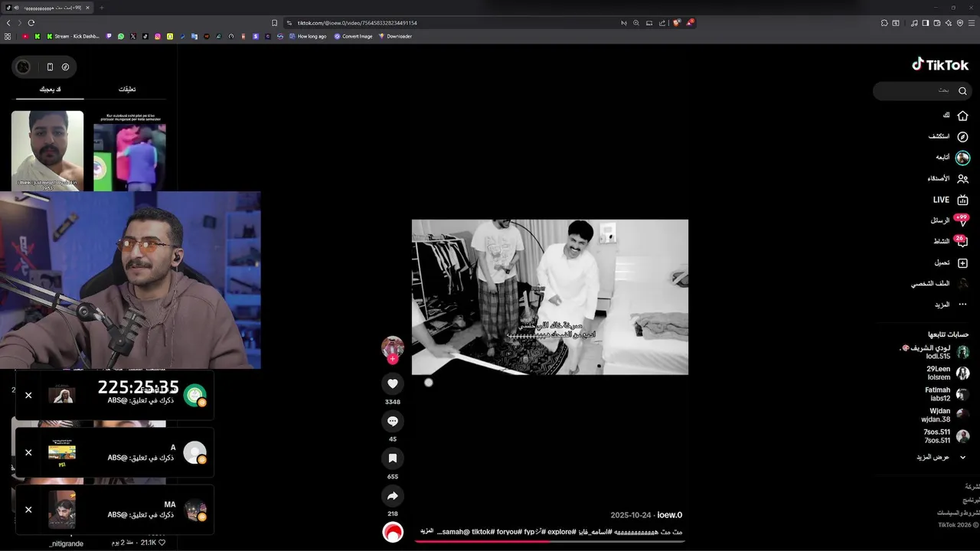The height and width of the screenshot is (551, 980).
Task: Go to TikTok Home icon in sidebar
Action: pos(962,116)
